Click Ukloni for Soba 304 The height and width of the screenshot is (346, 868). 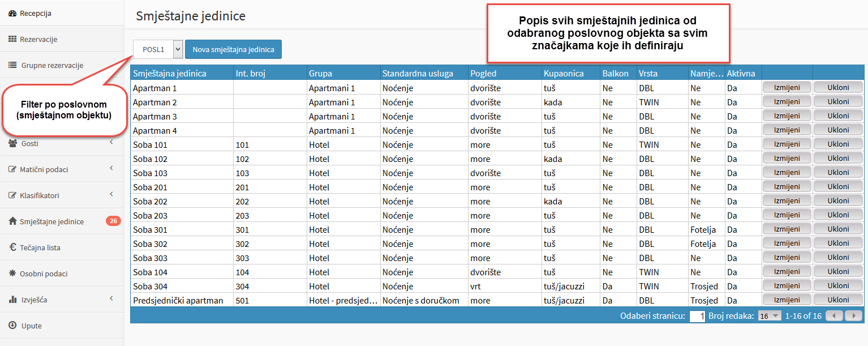click(x=838, y=285)
